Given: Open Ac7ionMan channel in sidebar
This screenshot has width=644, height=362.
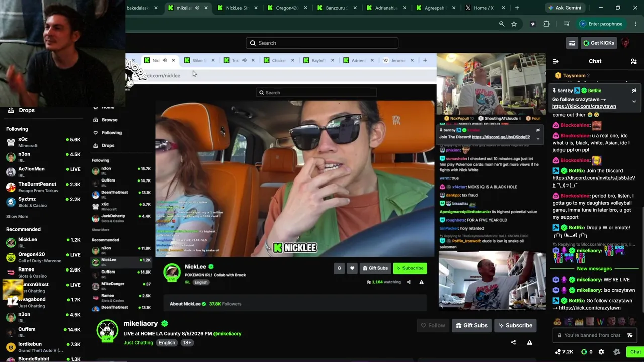Looking at the screenshot, I should [x=43, y=172].
